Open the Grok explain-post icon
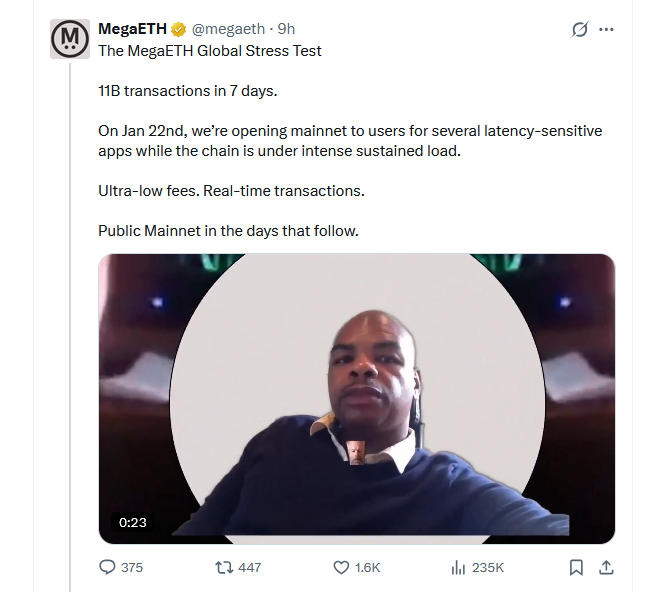The width and height of the screenshot is (663, 592). (579, 29)
